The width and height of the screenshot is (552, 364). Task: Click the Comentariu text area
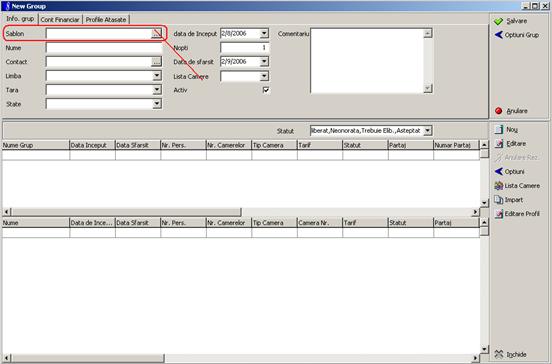pyautogui.click(x=367, y=61)
